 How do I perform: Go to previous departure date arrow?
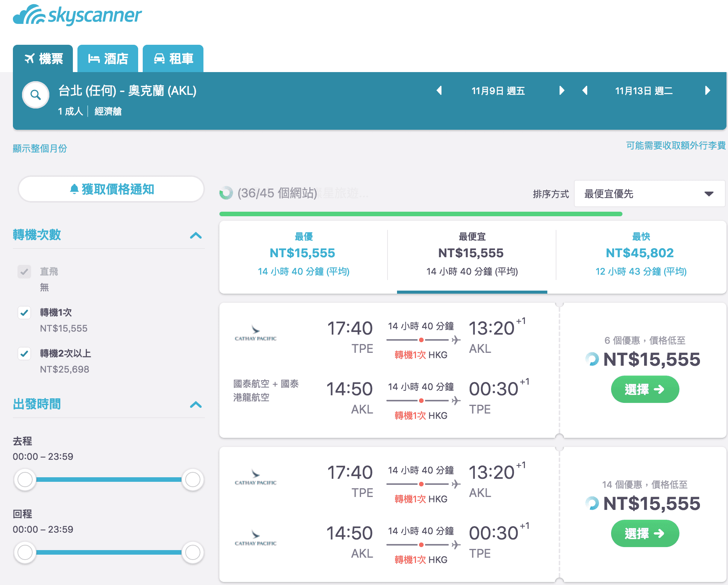pyautogui.click(x=439, y=91)
